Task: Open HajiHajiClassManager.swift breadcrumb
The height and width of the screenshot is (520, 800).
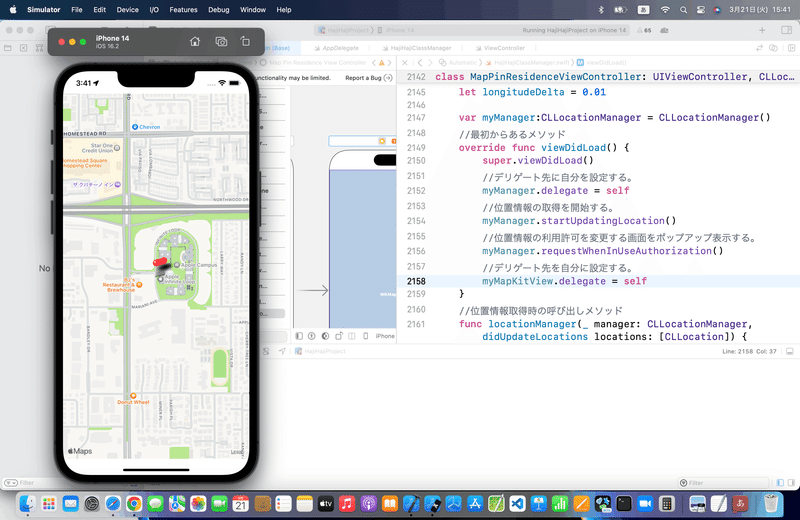Action: (x=527, y=63)
